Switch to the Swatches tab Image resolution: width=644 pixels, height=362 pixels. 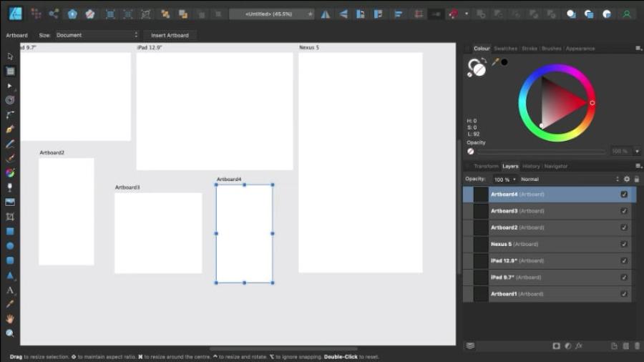tap(505, 49)
